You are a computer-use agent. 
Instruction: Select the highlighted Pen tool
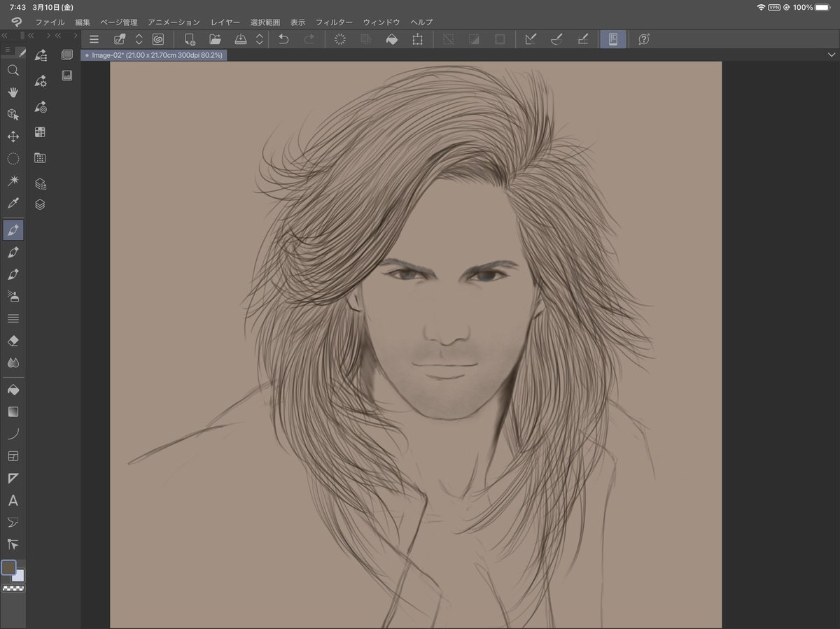(x=13, y=229)
